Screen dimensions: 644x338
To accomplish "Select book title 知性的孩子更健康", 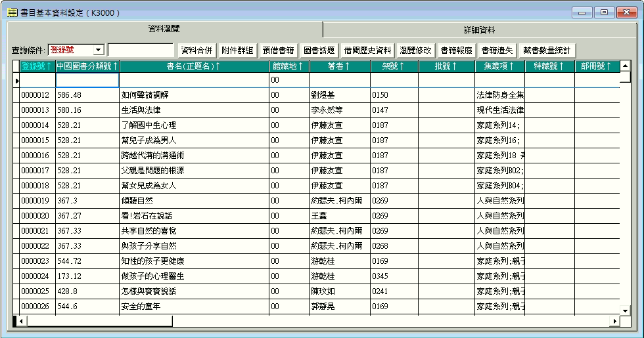I will coord(152,261).
